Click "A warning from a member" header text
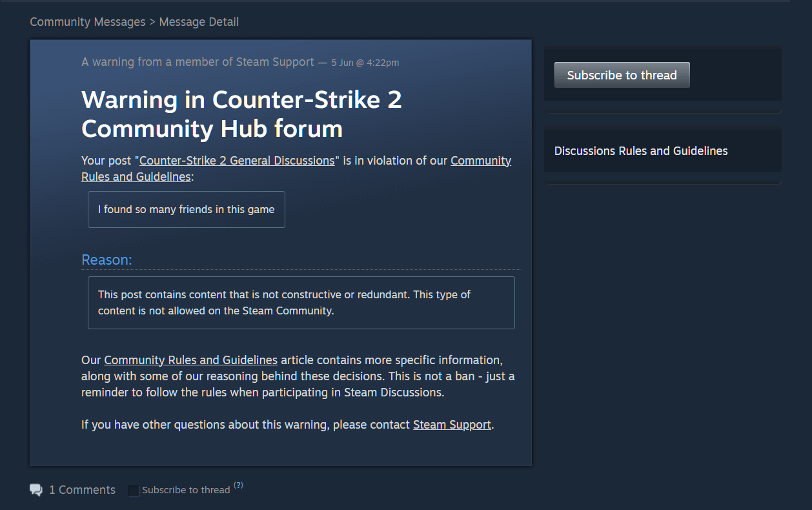This screenshot has height=510, width=812. coord(198,62)
